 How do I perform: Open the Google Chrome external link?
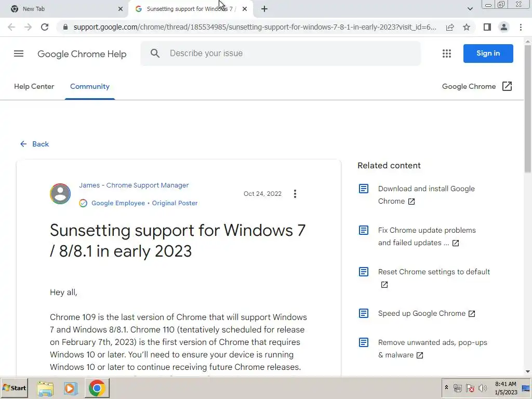coord(477,87)
